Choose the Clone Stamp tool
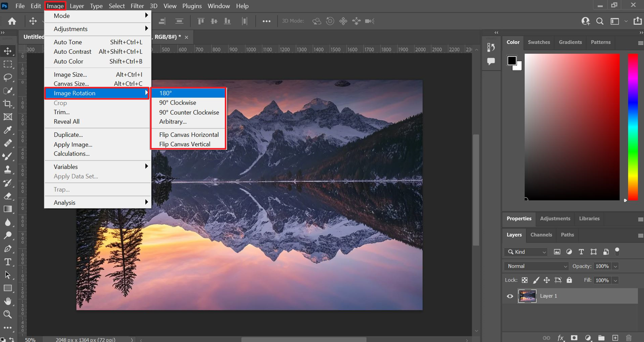Image resolution: width=644 pixels, height=342 pixels. click(x=8, y=169)
